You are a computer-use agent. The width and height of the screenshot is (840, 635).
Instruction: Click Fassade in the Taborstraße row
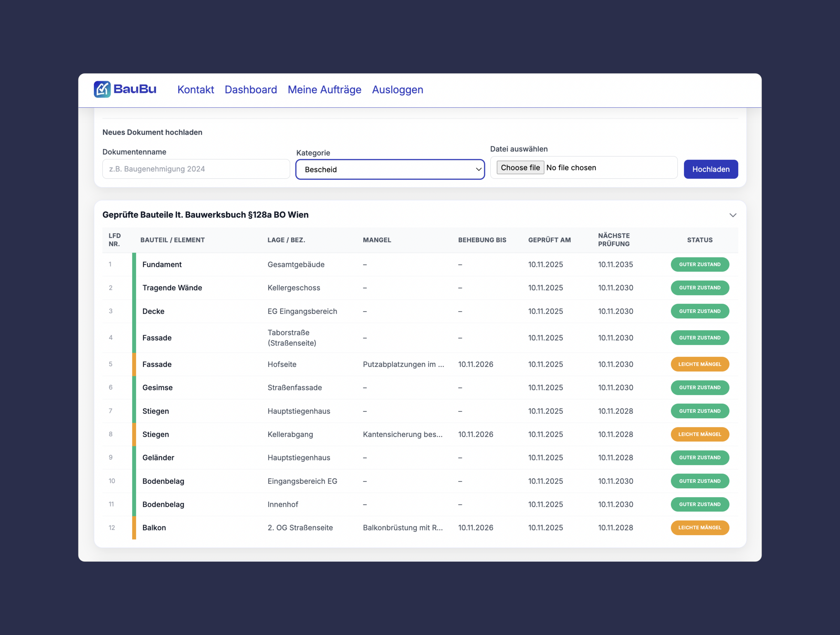(x=157, y=338)
